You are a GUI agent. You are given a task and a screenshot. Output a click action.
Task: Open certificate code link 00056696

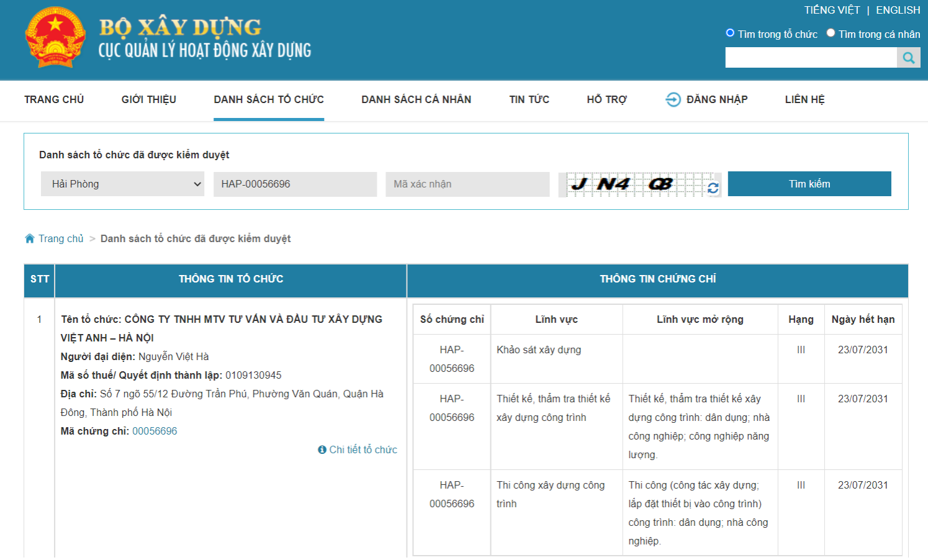(x=155, y=431)
